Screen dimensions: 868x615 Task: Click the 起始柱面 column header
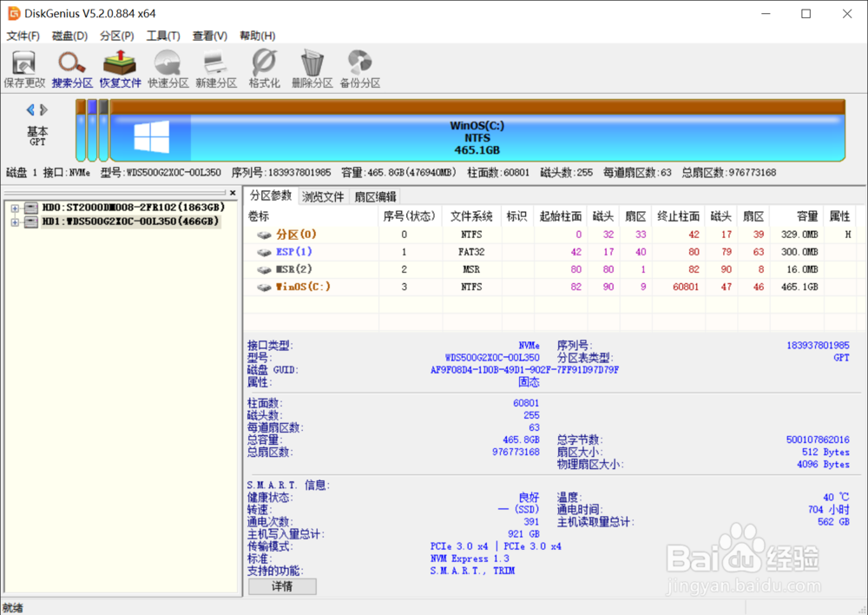click(560, 216)
